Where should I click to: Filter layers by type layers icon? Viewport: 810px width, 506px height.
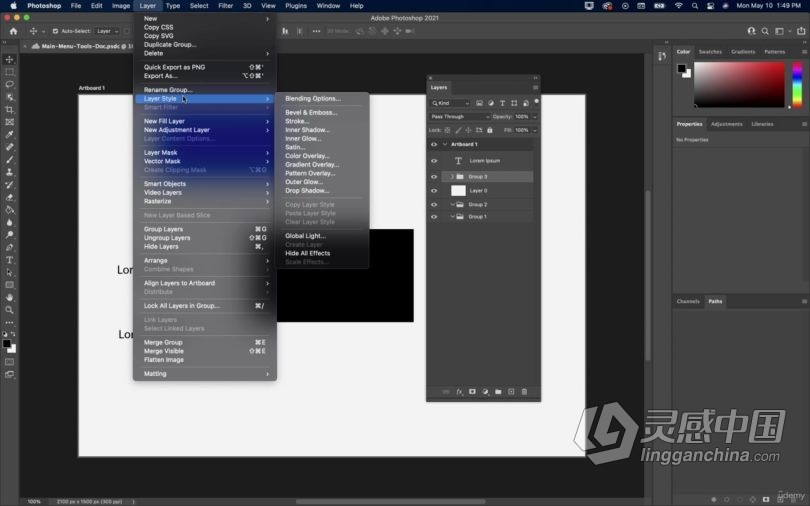click(x=502, y=103)
